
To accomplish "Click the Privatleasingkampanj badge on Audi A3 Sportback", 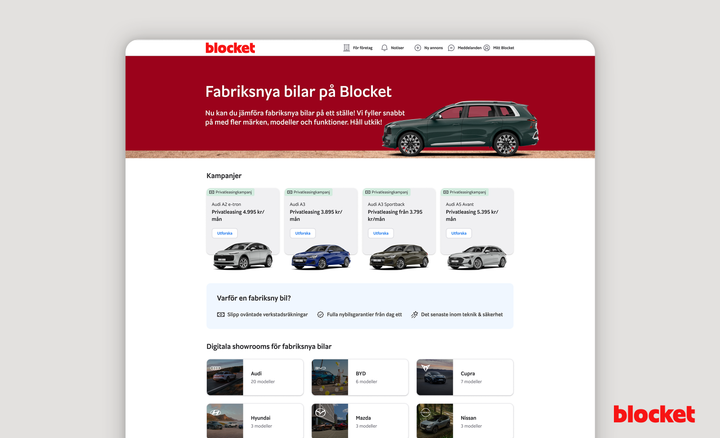I will (387, 192).
